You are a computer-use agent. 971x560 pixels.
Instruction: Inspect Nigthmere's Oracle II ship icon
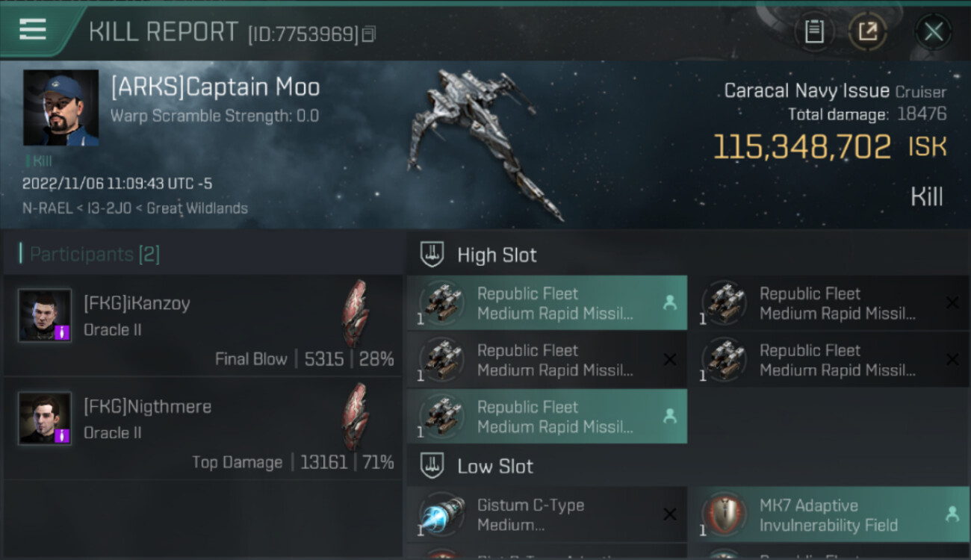click(x=355, y=417)
